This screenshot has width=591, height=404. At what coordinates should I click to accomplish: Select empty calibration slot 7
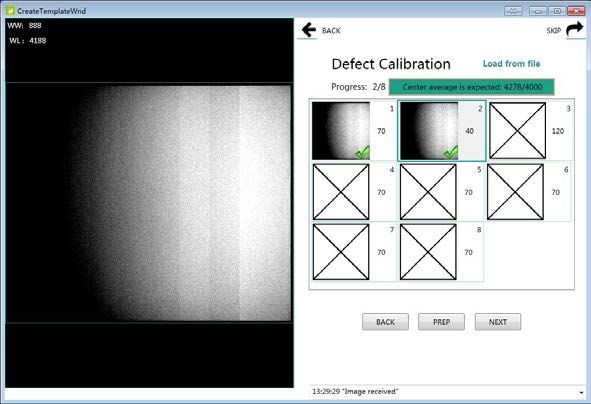tap(341, 252)
